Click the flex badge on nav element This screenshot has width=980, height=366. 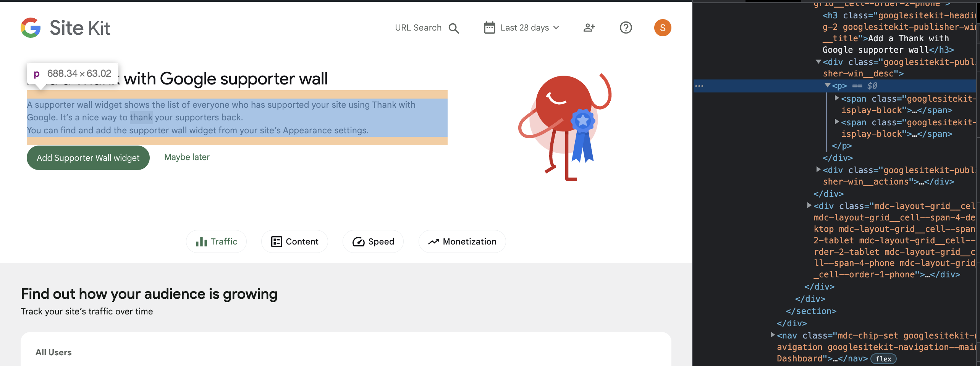(x=883, y=359)
